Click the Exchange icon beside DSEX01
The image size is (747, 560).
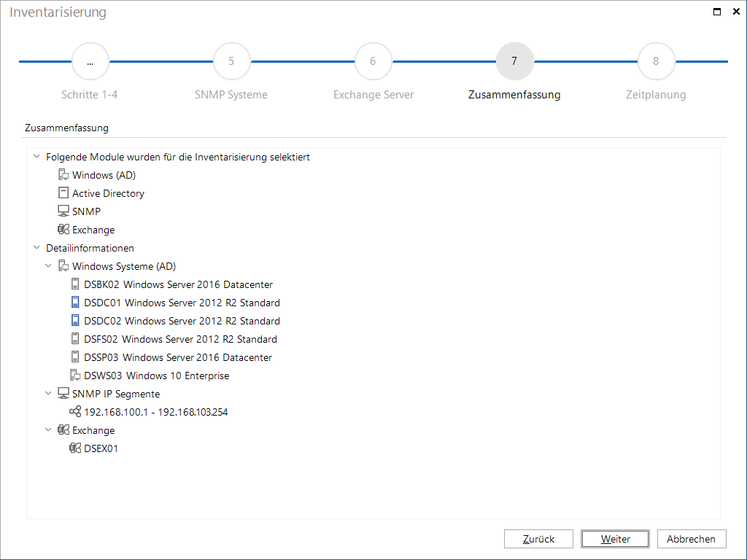pyautogui.click(x=75, y=448)
